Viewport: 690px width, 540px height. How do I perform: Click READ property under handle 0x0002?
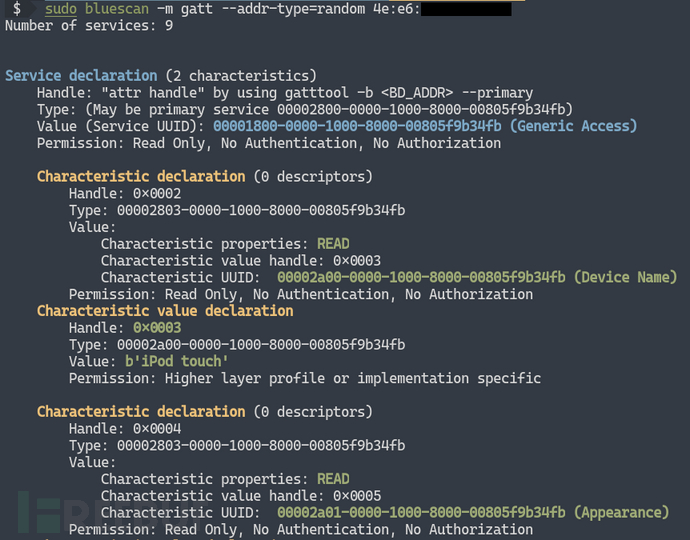333,244
